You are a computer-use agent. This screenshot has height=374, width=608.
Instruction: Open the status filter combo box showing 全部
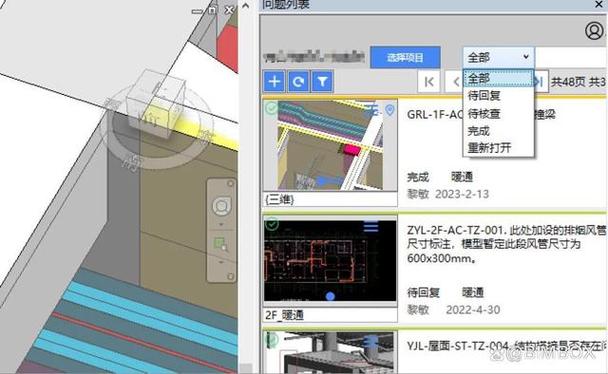coord(499,57)
